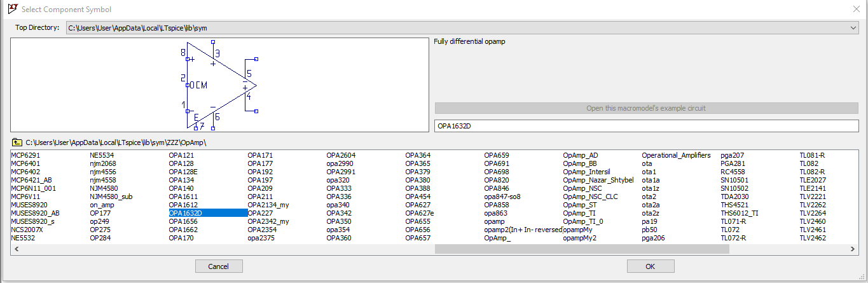Pick TLV2462 from the list
Screen dimensions: 868x283
pyautogui.click(x=813, y=238)
